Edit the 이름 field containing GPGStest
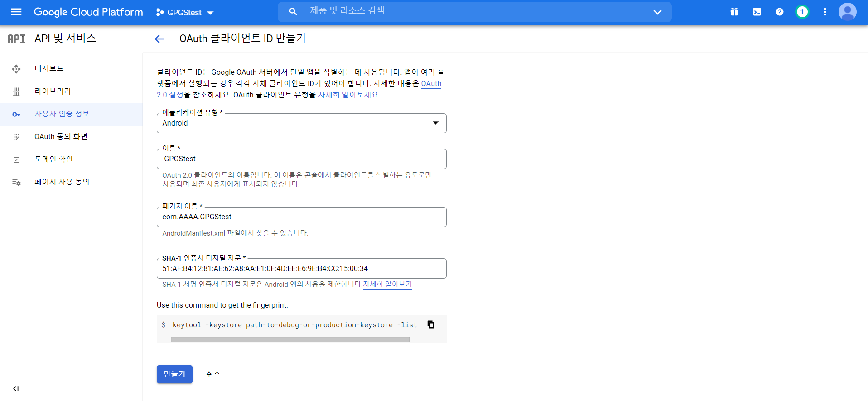Image resolution: width=868 pixels, height=401 pixels. [301, 159]
